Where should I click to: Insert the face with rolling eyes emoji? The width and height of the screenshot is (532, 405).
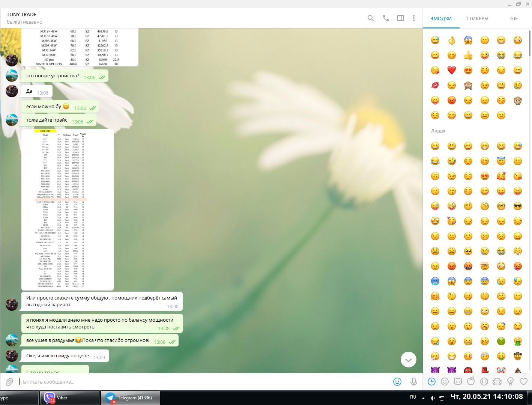(x=485, y=311)
